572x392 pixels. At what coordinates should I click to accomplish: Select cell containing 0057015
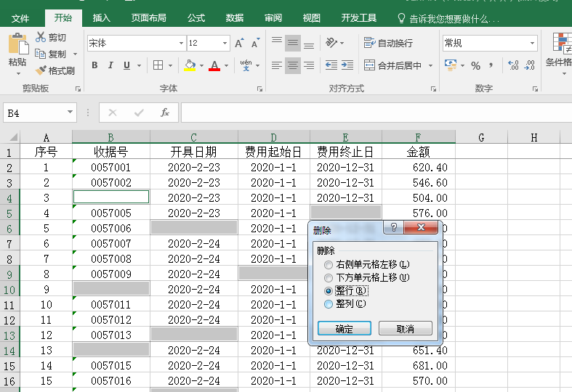click(x=111, y=365)
